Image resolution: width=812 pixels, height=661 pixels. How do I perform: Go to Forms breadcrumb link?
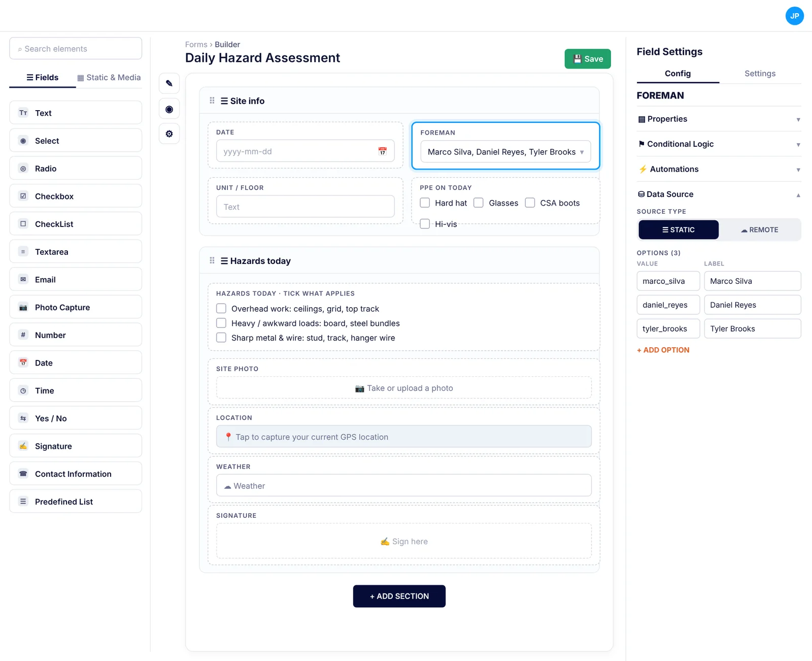pyautogui.click(x=196, y=44)
